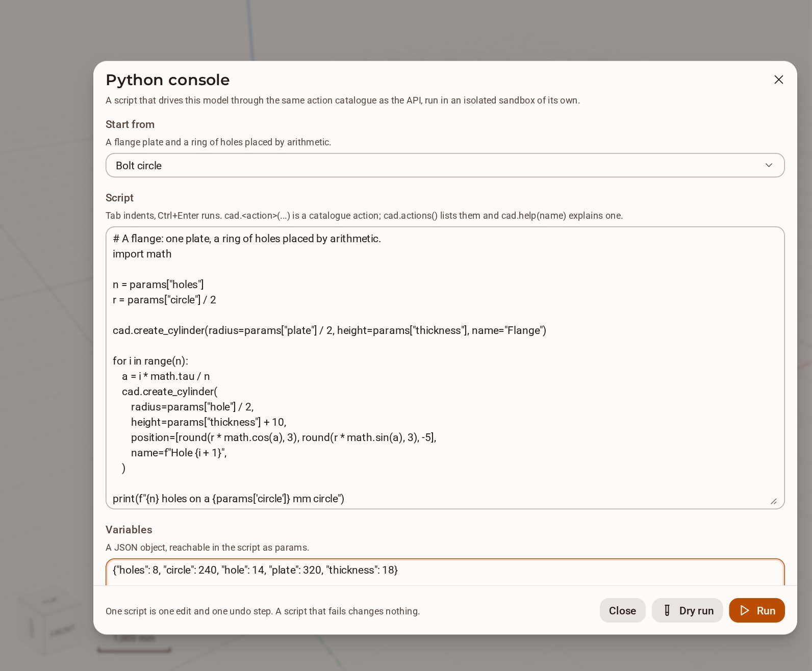Click the "for i in range(n):" line

tap(150, 361)
